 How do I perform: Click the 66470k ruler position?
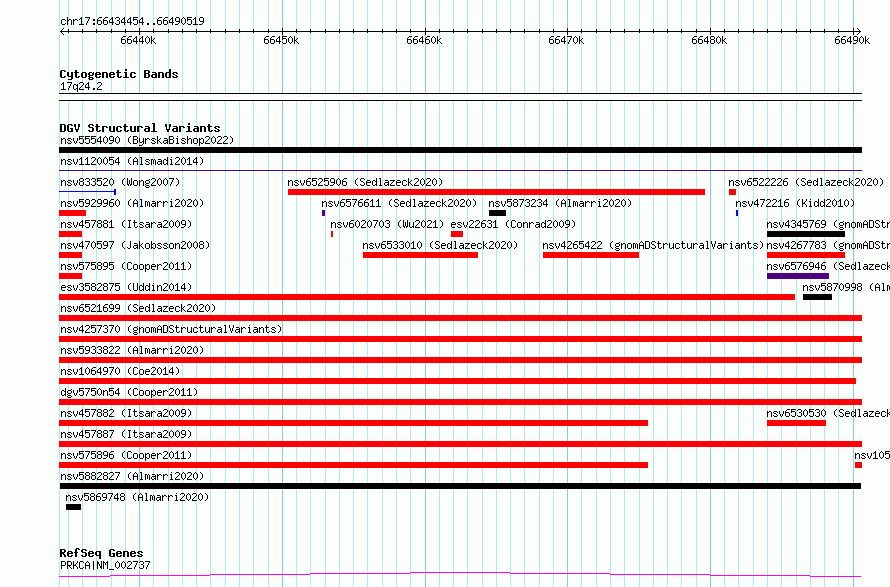[x=566, y=40]
